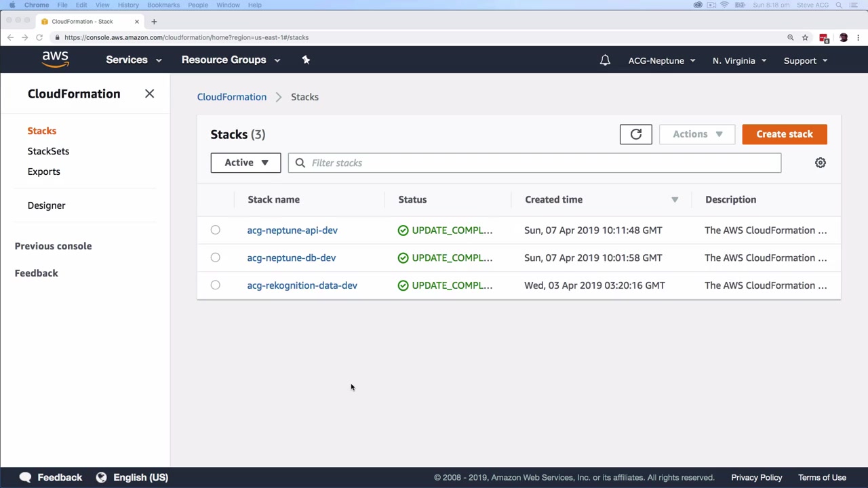Select the acg-neptune-db-dev radio button
868x488 pixels.
[x=215, y=258]
